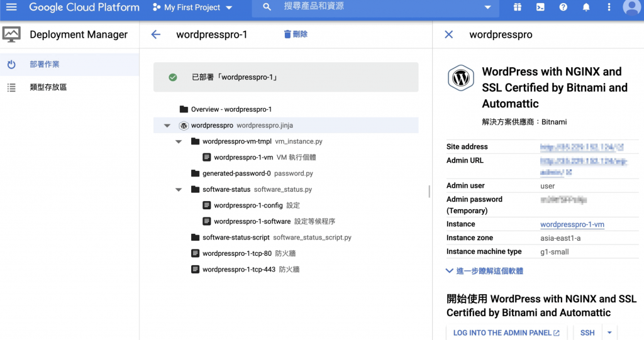644x340 pixels.
Task: Select wordpresspro-1-tcp-443 firewall row
Action: [x=286, y=270]
